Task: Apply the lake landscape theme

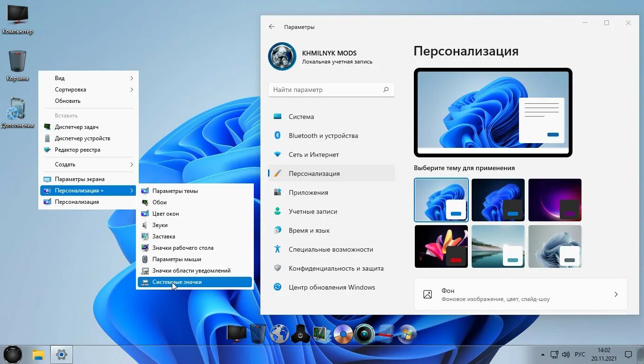Action: coord(498,246)
